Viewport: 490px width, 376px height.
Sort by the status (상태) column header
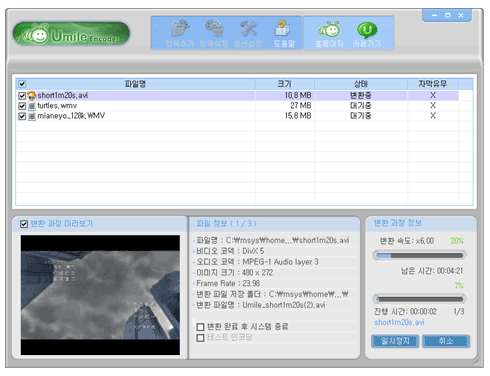click(x=361, y=84)
